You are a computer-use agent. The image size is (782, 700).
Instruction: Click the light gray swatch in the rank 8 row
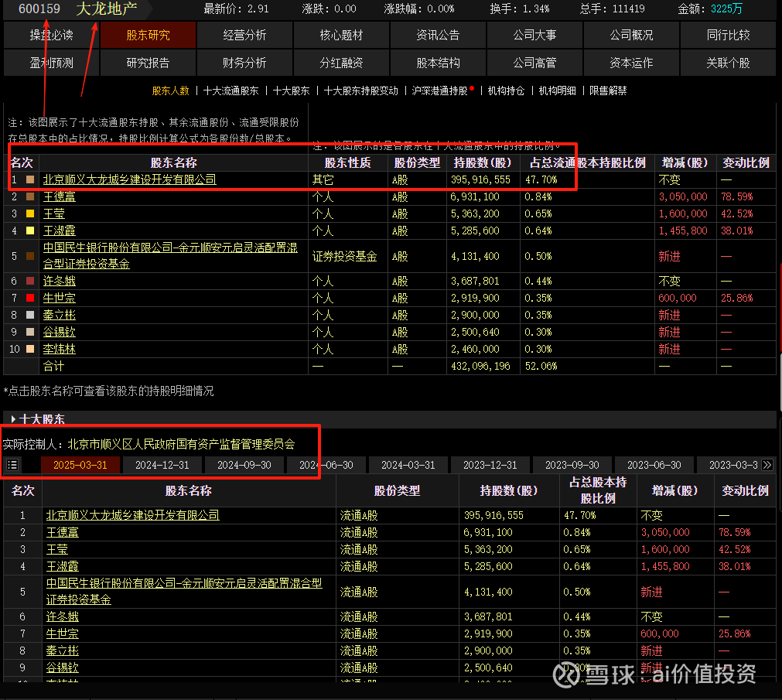[x=30, y=315]
